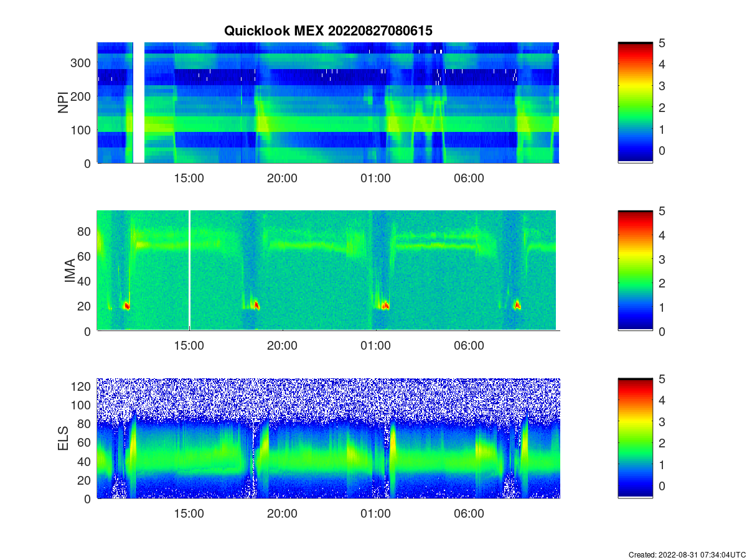Image resolution: width=747 pixels, height=560 pixels.
Task: Click the "Created: 2022-08-31 07:34:04UTC" timestamp
Action: pyautogui.click(x=686, y=554)
